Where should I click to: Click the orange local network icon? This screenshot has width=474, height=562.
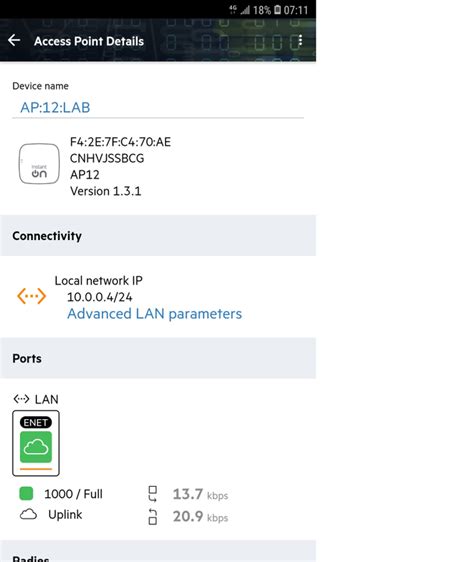[x=32, y=296]
